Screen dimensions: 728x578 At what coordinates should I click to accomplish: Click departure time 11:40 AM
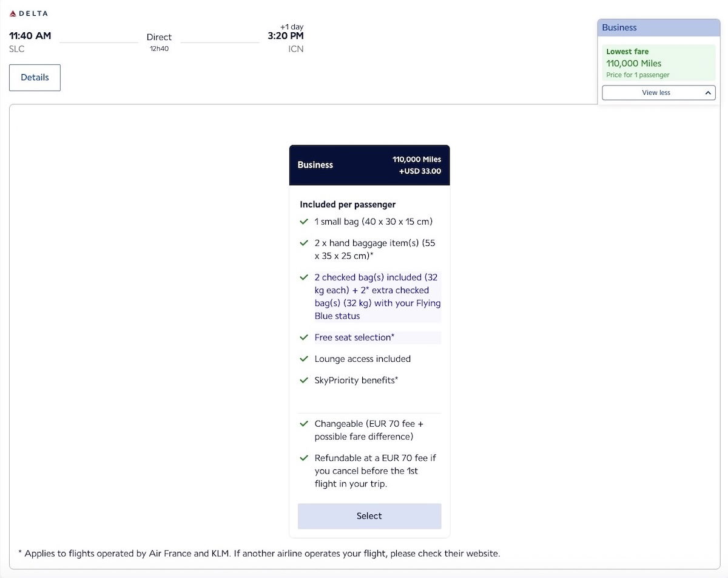(x=30, y=36)
